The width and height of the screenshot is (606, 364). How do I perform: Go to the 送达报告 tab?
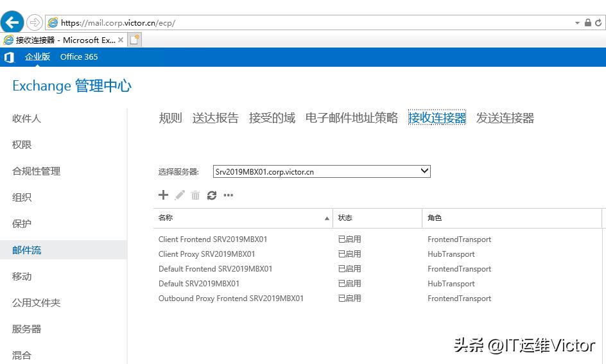click(x=216, y=118)
